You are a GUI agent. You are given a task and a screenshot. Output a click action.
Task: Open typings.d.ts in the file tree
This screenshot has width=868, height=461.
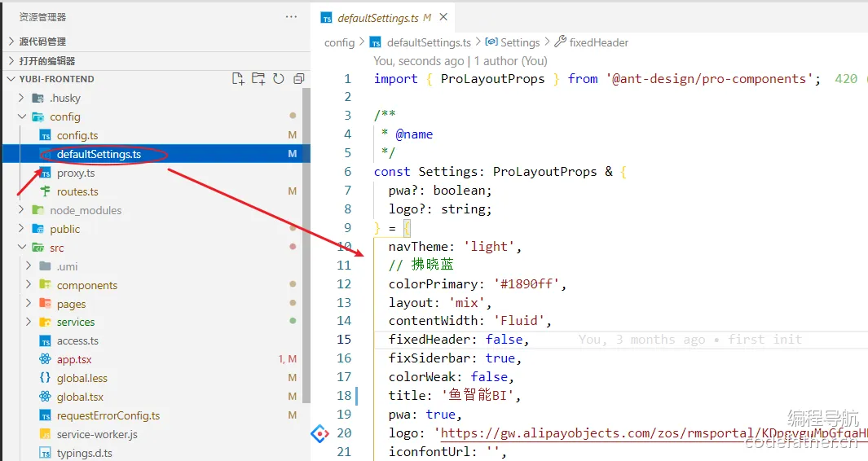click(84, 453)
